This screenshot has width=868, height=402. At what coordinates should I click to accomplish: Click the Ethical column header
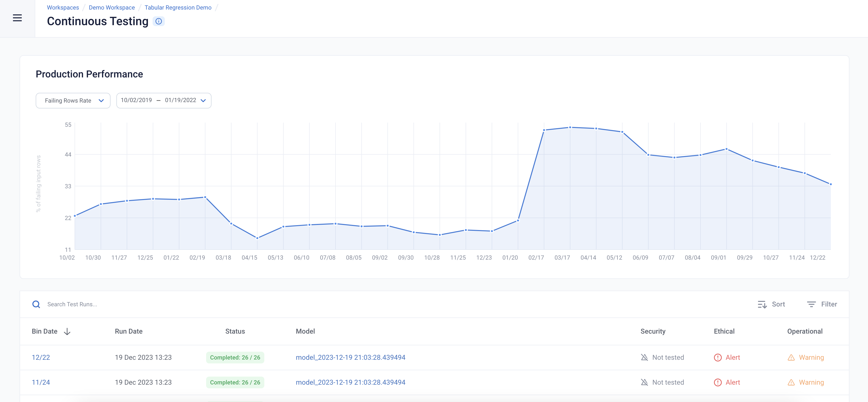(x=724, y=331)
